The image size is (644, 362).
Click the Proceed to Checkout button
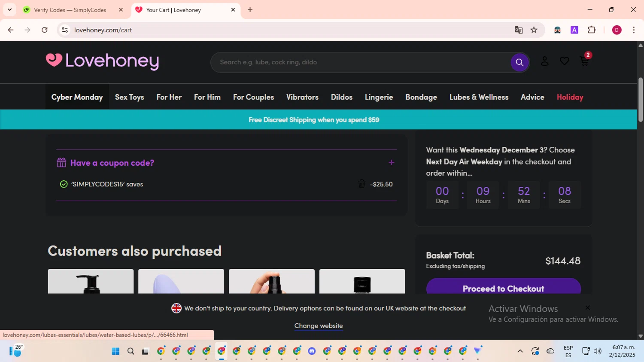(503, 286)
